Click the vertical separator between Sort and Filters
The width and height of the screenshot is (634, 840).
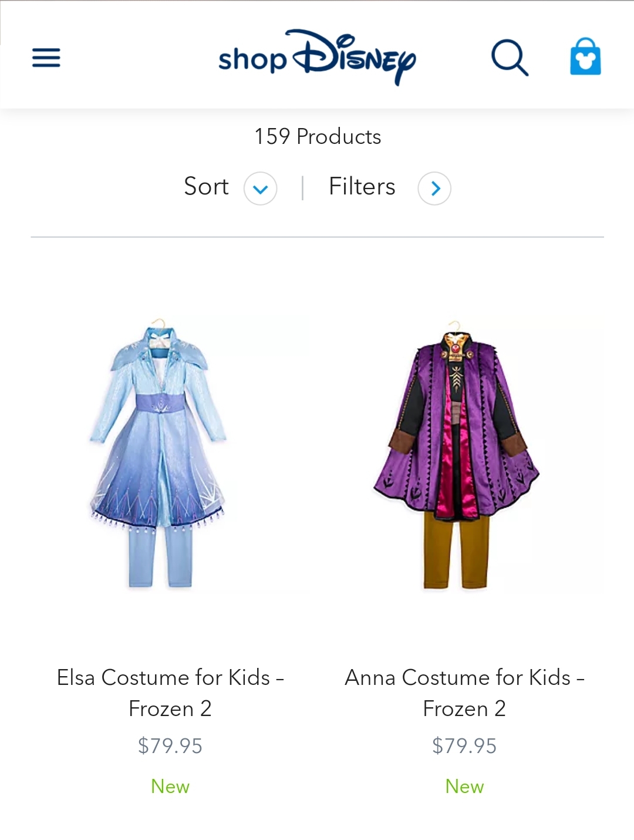[302, 188]
